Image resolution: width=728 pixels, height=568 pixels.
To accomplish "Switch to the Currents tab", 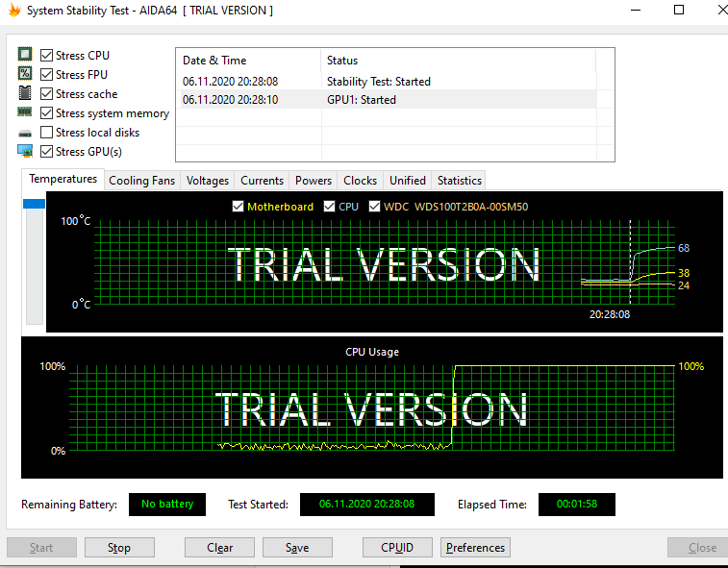I will [262, 181].
